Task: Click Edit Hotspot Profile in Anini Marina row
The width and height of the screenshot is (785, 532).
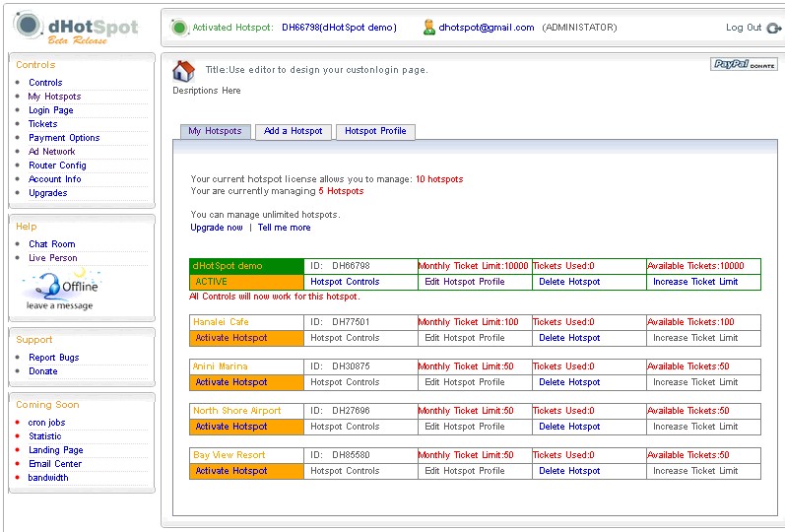Action: [x=465, y=382]
